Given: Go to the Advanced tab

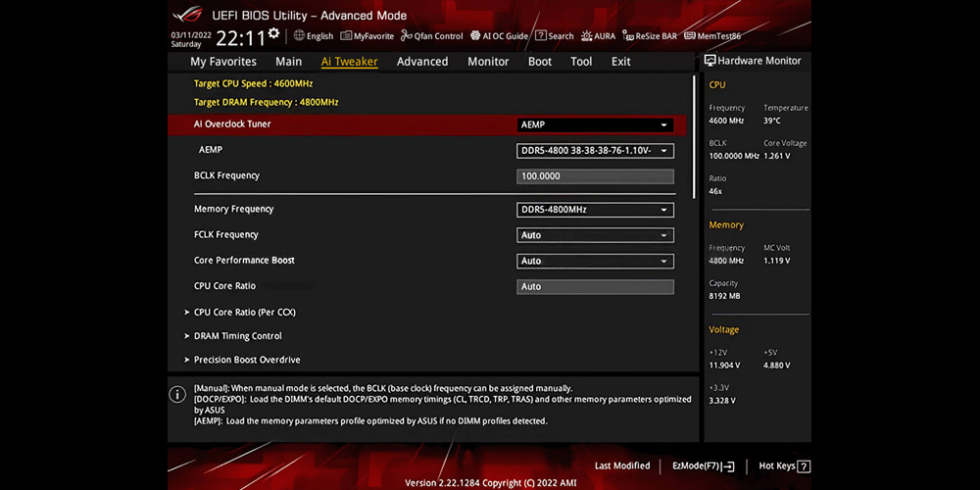Looking at the screenshot, I should tap(422, 61).
